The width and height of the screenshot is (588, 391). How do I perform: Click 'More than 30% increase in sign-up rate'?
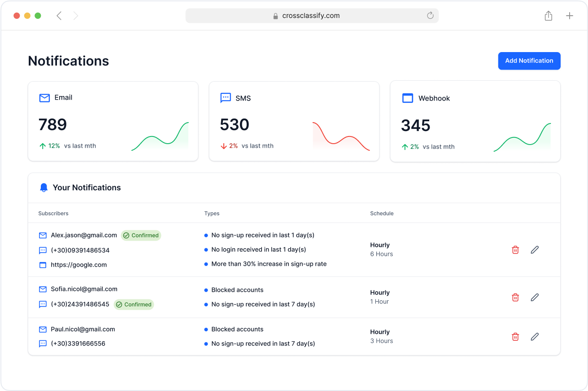269,264
